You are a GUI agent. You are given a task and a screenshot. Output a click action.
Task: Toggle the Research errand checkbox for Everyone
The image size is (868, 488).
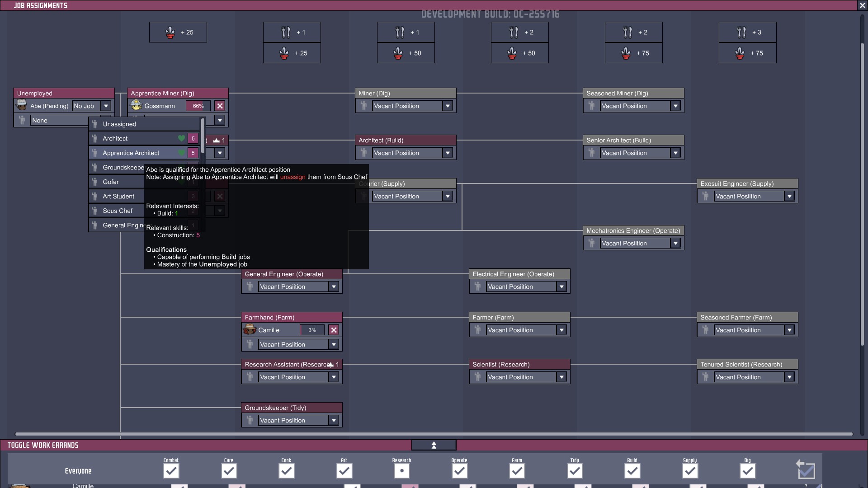tap(401, 471)
